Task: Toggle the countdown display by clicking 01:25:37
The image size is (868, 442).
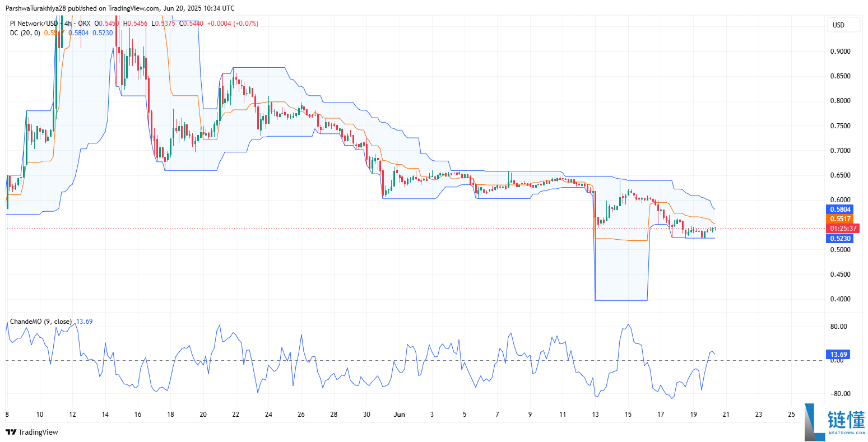Action: [x=843, y=229]
